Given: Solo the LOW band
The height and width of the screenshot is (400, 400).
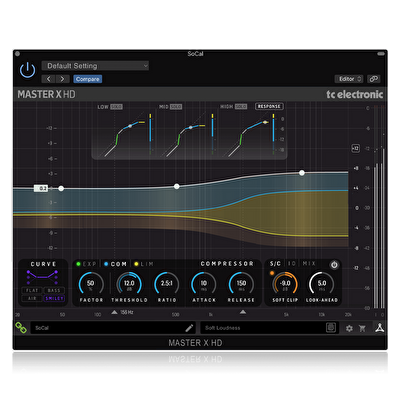Looking at the screenshot, I should click(116, 107).
